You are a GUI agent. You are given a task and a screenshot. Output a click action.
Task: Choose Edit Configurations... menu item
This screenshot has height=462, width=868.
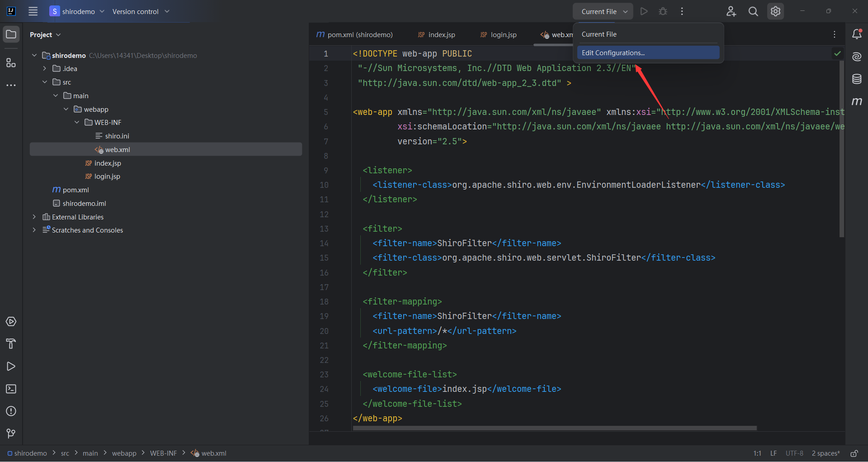(x=648, y=53)
